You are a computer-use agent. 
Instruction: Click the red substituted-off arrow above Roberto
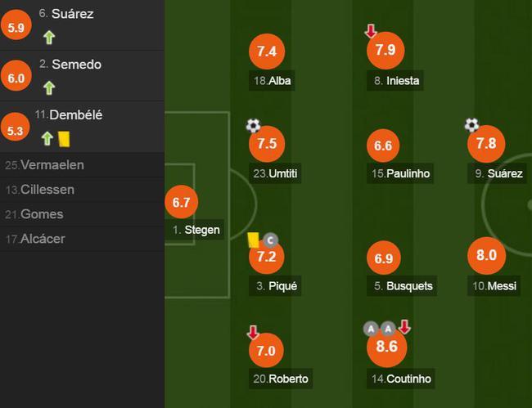coord(253,333)
